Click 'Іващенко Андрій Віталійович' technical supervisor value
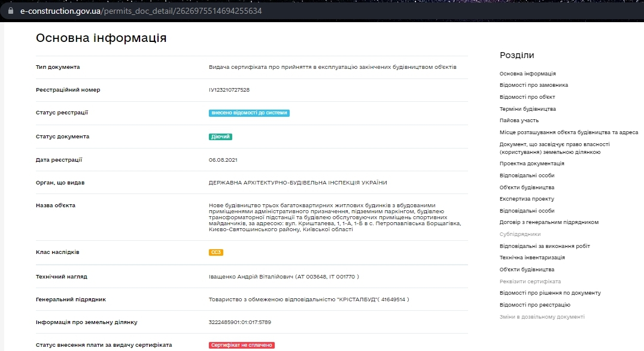The width and height of the screenshot is (644, 351). [x=283, y=277]
